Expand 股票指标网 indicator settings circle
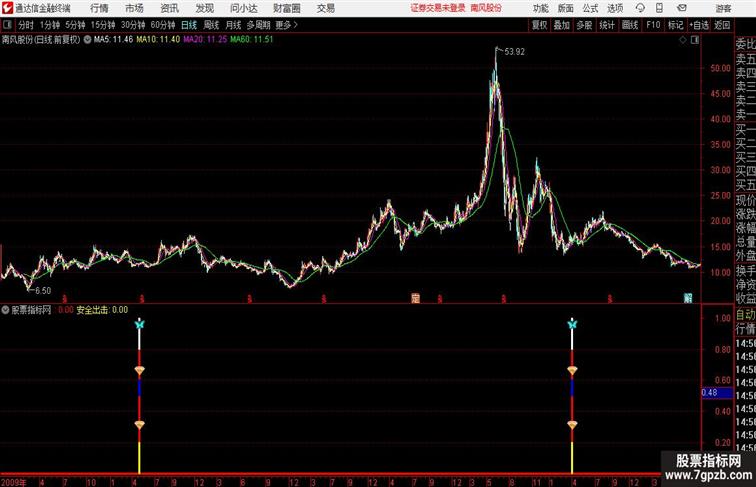 click(x=5, y=310)
